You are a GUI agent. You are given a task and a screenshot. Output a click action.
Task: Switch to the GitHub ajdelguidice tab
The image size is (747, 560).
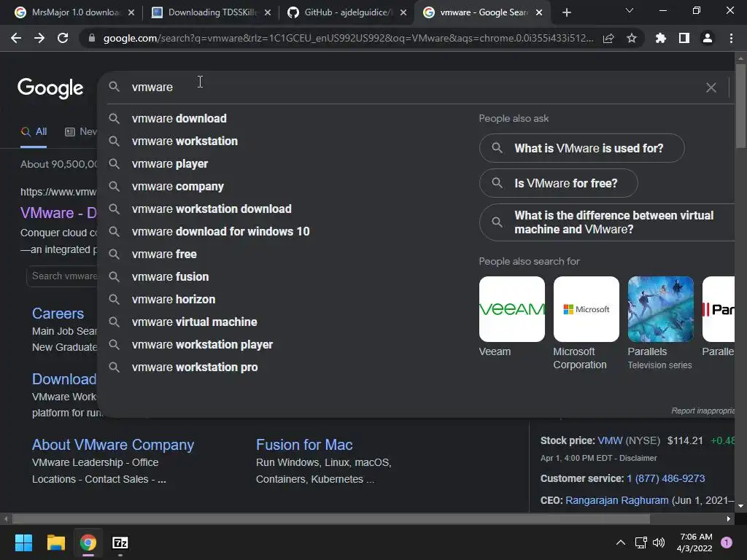(x=348, y=12)
